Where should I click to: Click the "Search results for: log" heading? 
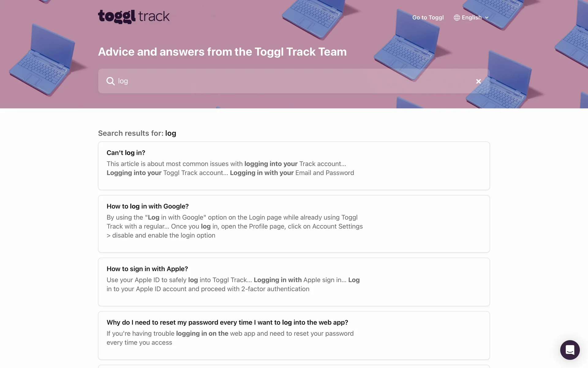pyautogui.click(x=137, y=133)
